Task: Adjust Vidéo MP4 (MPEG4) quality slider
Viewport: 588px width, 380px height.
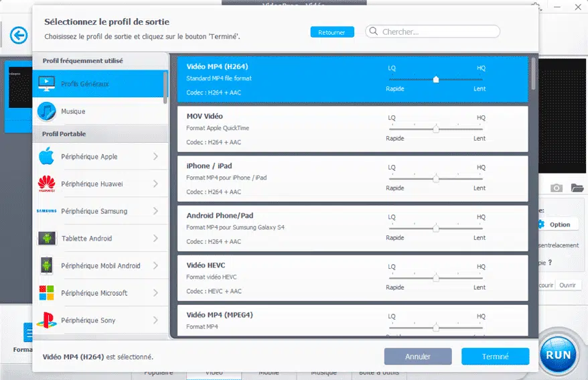Action: (x=436, y=328)
